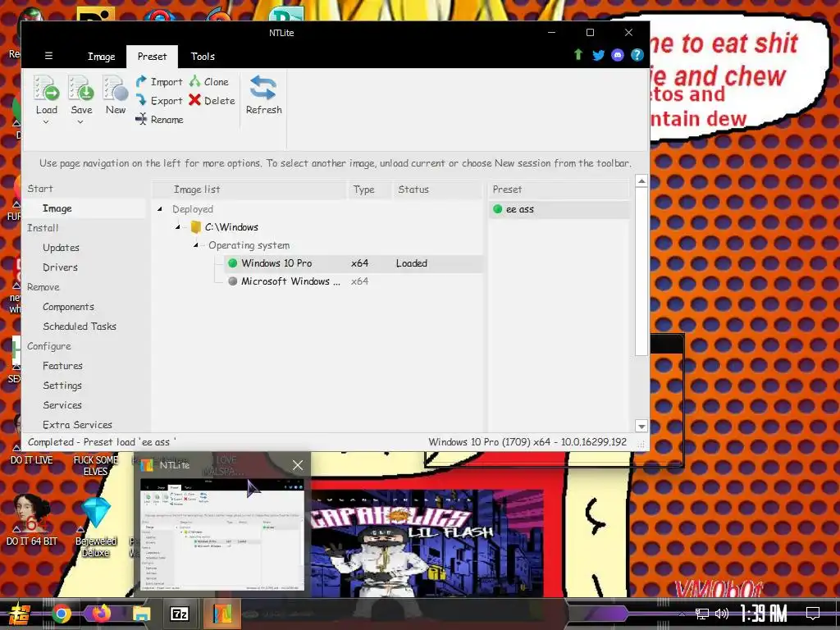This screenshot has width=840, height=630.
Task: Click the scrollbar down arrow
Action: pyautogui.click(x=641, y=427)
